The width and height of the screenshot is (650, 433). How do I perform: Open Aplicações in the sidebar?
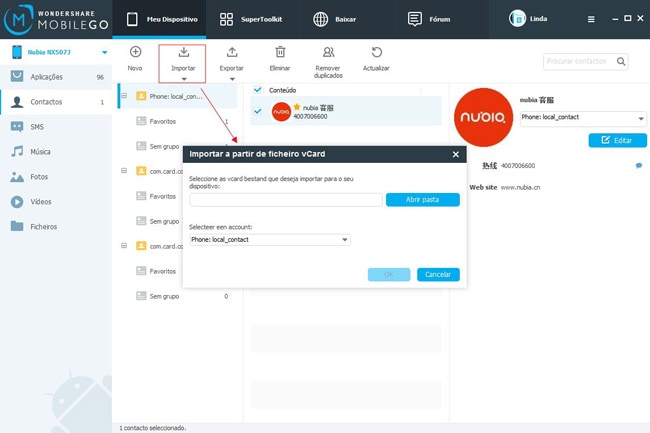coord(56,77)
